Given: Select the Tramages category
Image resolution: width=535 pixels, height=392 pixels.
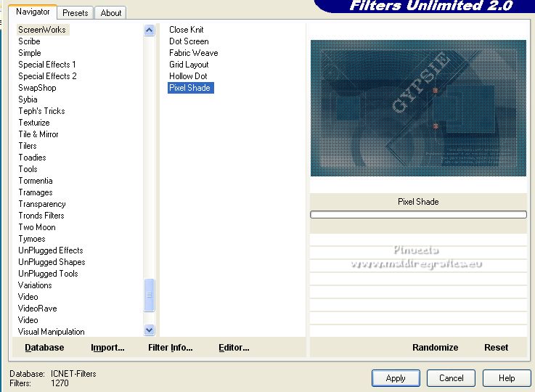Looking at the screenshot, I should [x=36, y=192].
